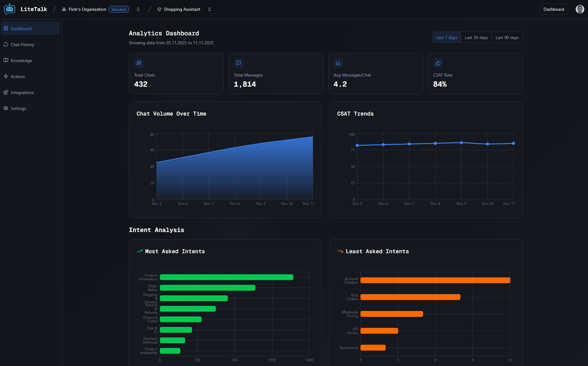Open the Piotr's Organization switcher chevrons
588x366 pixels.
tap(138, 9)
